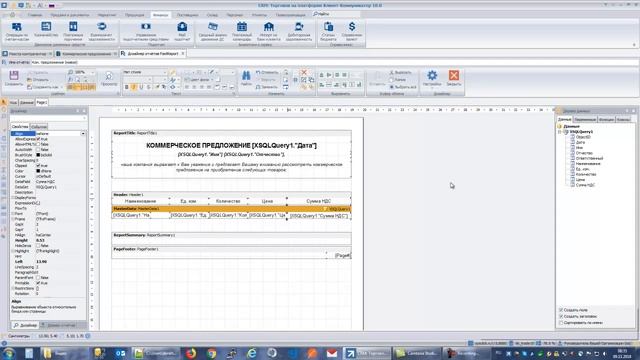Toggle bold text formatting button
Screen dimensions: 640x360
click(x=127, y=87)
